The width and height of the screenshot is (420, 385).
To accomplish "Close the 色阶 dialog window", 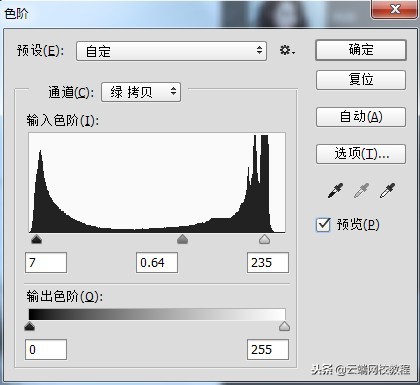I will point(395,9).
